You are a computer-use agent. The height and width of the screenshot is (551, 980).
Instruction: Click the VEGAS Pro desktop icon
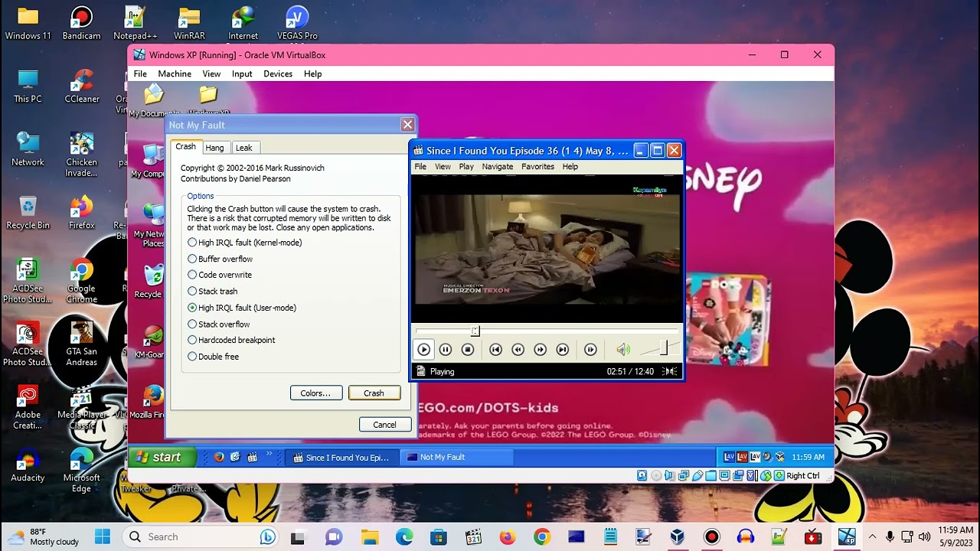click(x=296, y=23)
